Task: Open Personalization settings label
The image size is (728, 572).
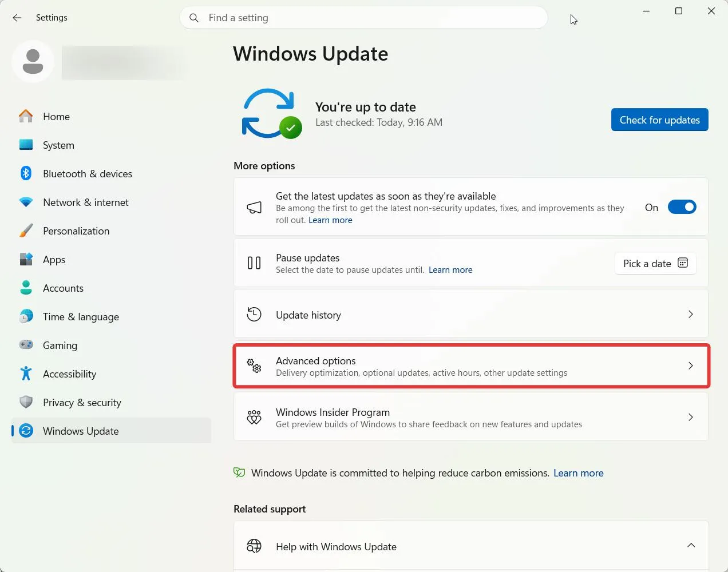Action: (x=76, y=231)
